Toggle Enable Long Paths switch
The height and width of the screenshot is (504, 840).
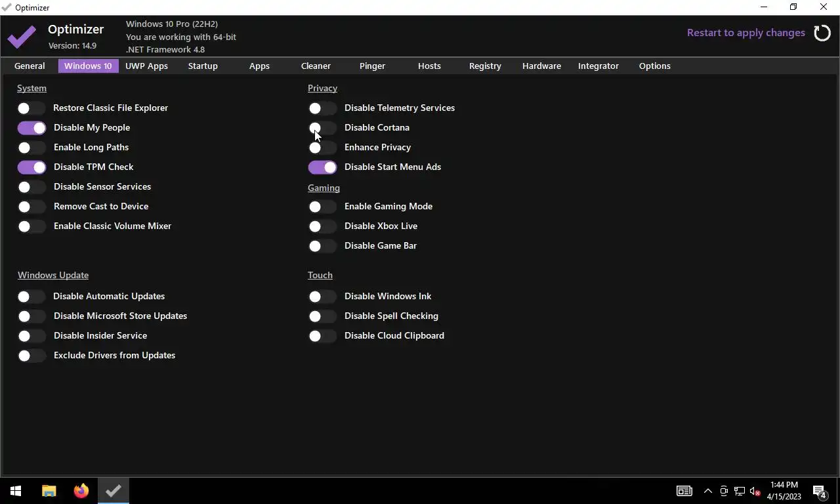pos(31,148)
